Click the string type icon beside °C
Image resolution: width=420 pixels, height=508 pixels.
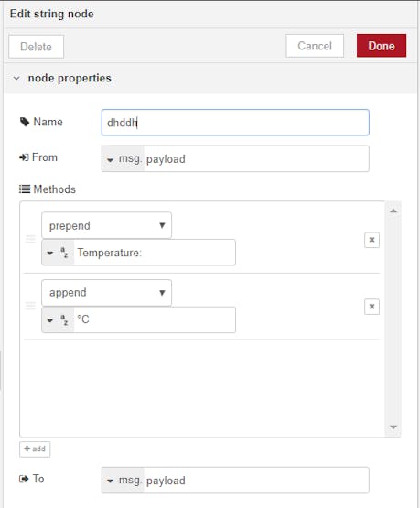(64, 319)
